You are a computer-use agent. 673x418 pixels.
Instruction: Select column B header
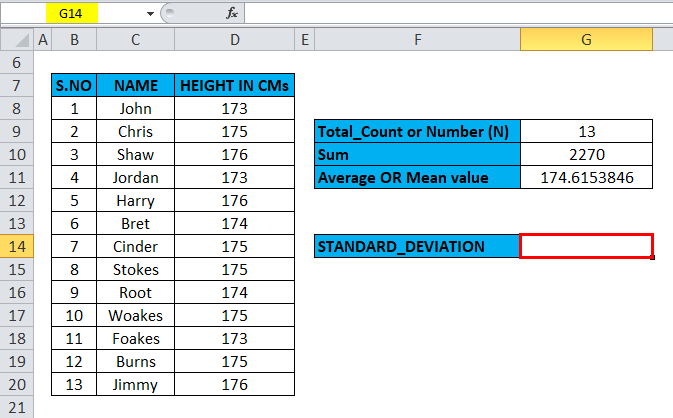pyautogui.click(x=74, y=40)
